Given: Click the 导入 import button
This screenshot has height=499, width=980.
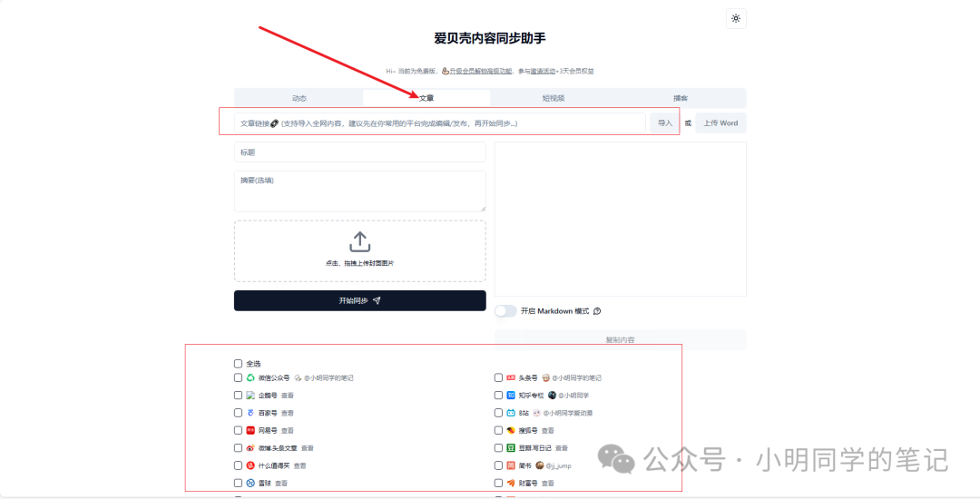Looking at the screenshot, I should (x=665, y=123).
